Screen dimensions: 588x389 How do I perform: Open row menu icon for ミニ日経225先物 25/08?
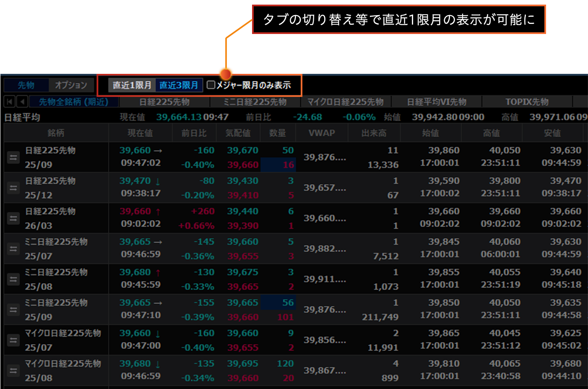tap(13, 279)
